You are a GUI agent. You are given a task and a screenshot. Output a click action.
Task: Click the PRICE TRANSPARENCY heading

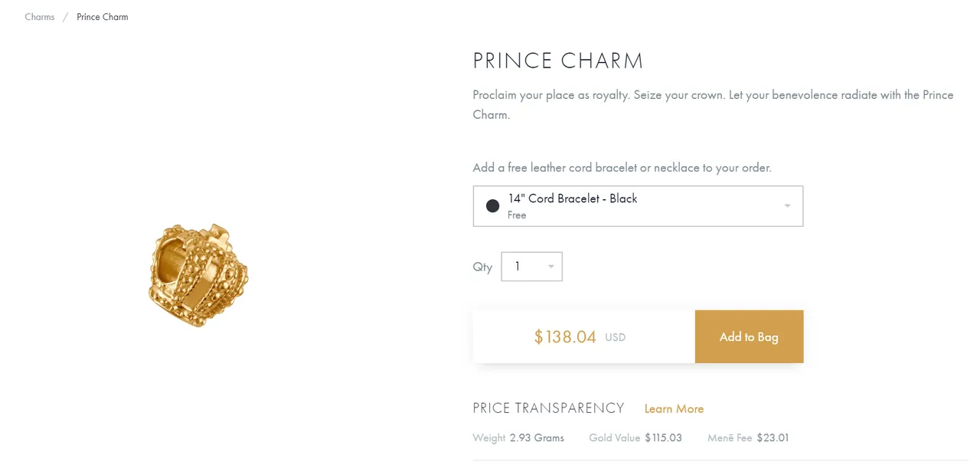[x=548, y=408]
